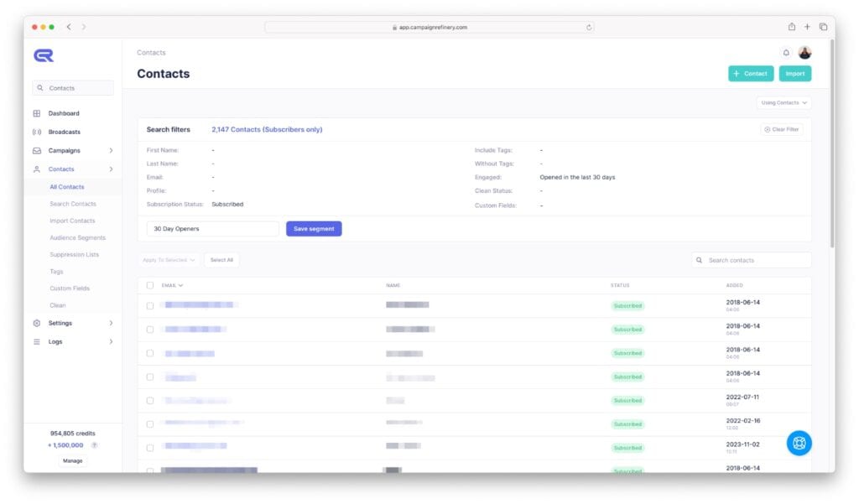Screen dimensions: 859x504
Task: Click the add Contact button
Action: (751, 74)
